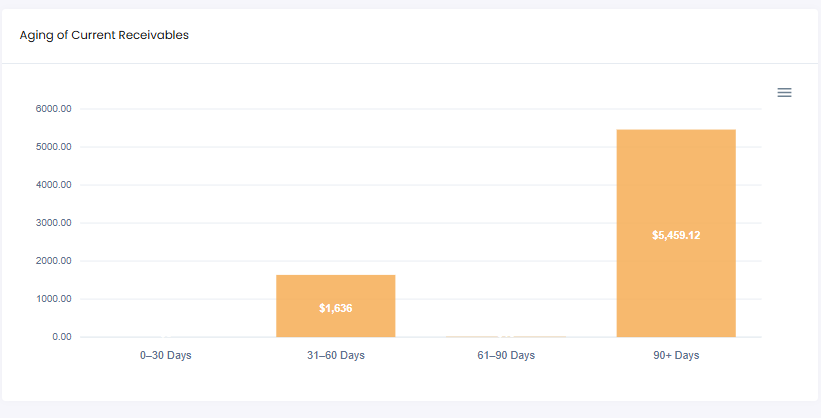Click the 61–90 Days axis label

point(506,355)
